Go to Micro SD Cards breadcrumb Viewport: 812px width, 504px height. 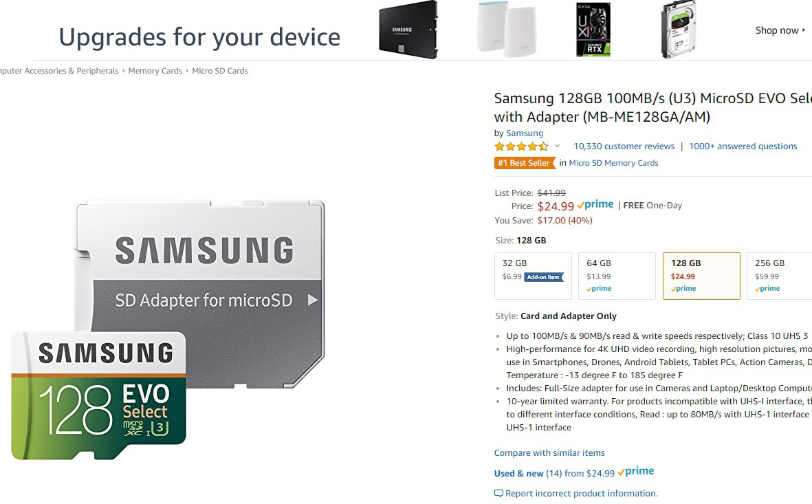[220, 71]
